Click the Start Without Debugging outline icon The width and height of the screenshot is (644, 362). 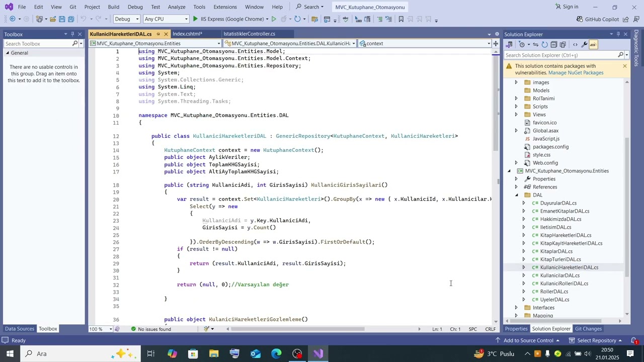point(274,19)
